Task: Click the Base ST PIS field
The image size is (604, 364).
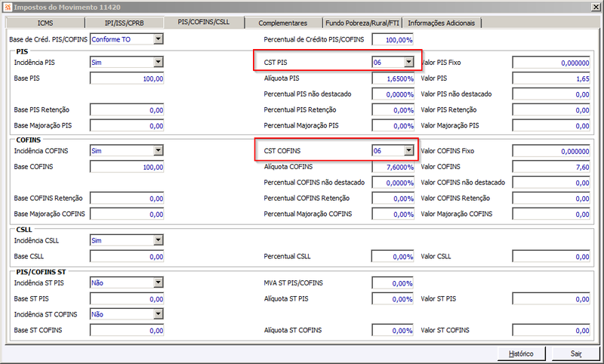Action: [127, 299]
